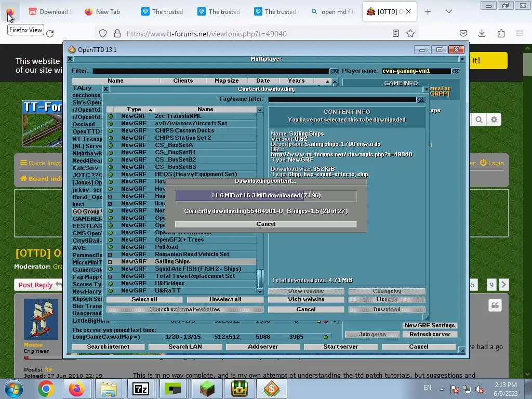Cancel the content download in progress
532x399 pixels.
(265, 224)
